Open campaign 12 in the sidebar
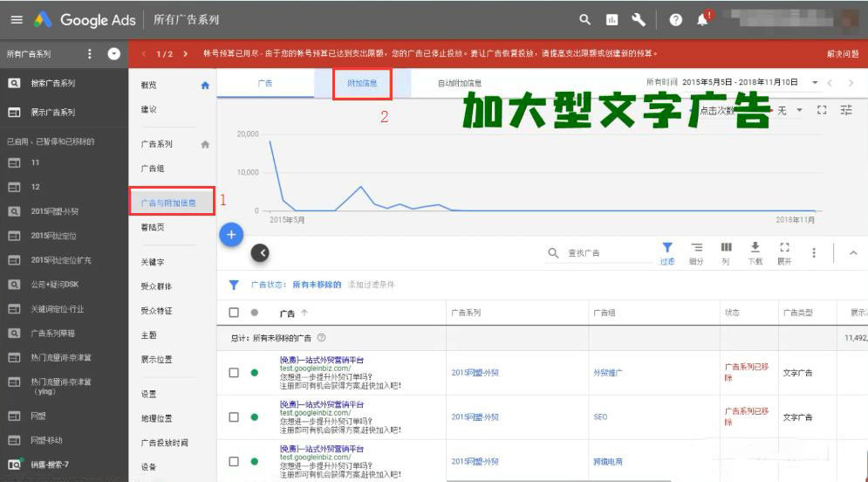Viewport: 868px width, 482px height. point(35,187)
